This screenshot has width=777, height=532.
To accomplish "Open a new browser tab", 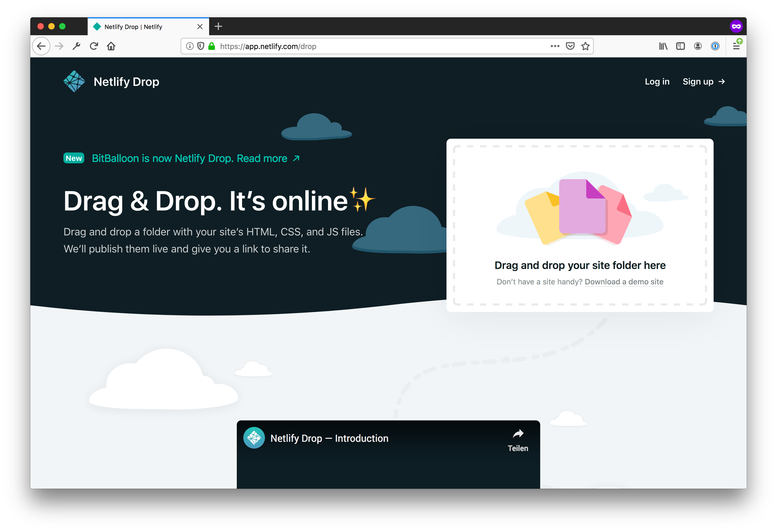I will tap(218, 27).
